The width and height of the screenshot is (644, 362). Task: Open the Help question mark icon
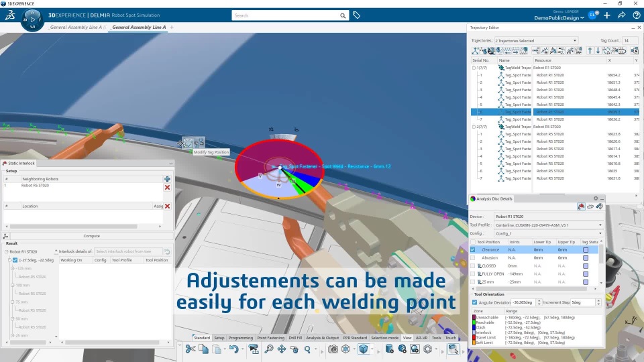point(636,15)
